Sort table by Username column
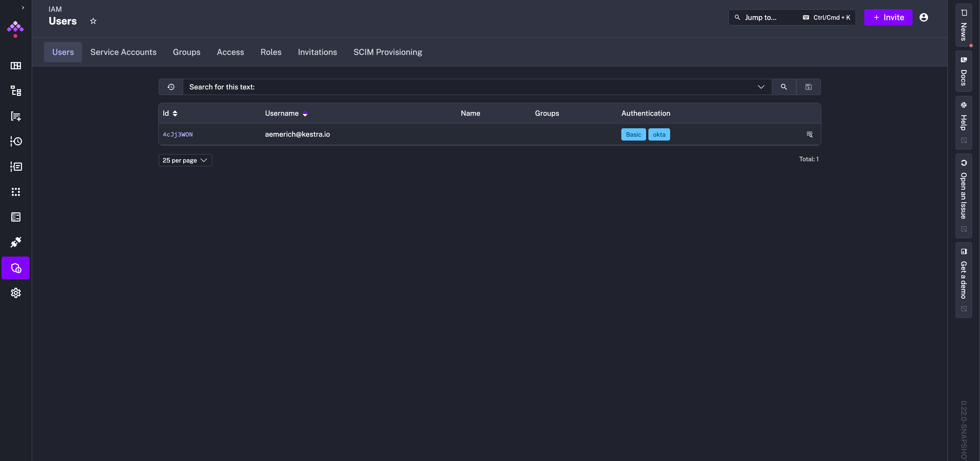Viewport: 980px width, 461px height. [305, 113]
